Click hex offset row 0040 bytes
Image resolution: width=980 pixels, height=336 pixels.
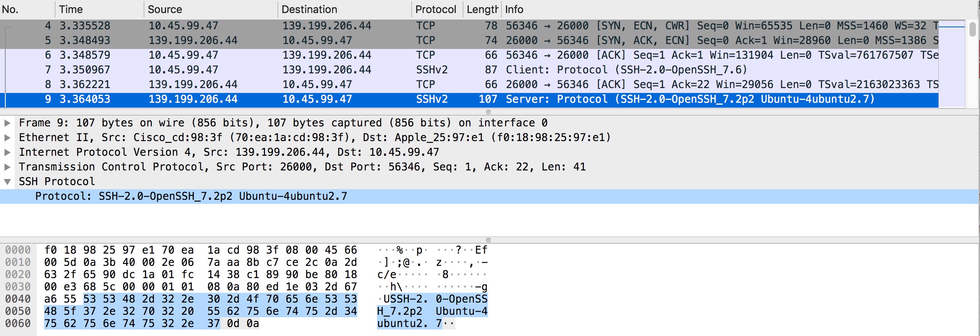pos(200,299)
